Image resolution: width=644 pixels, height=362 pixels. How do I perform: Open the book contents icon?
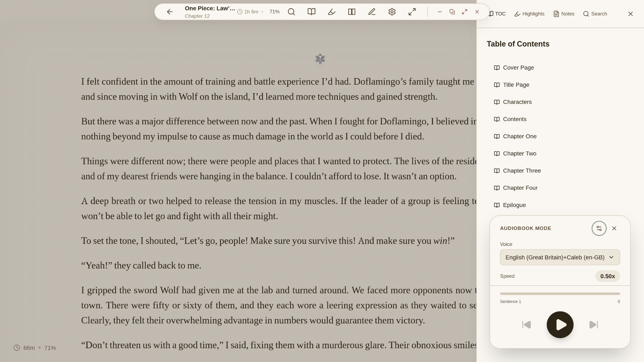pos(311,12)
